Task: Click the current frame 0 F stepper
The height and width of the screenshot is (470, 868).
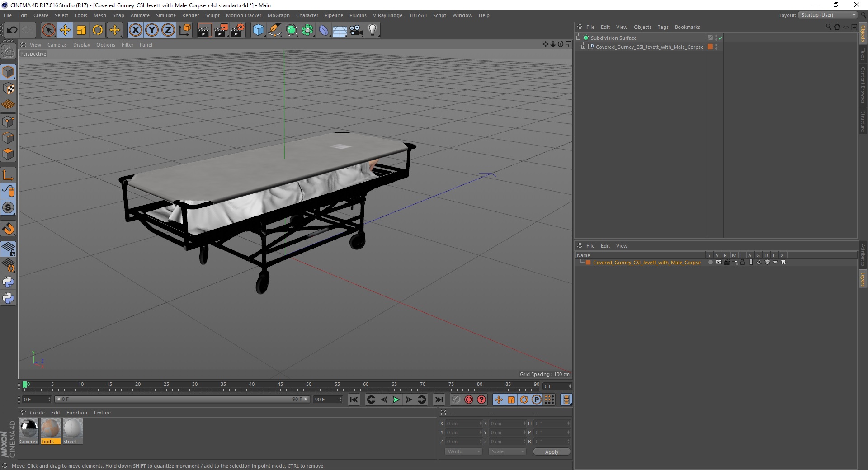Action: tap(557, 386)
